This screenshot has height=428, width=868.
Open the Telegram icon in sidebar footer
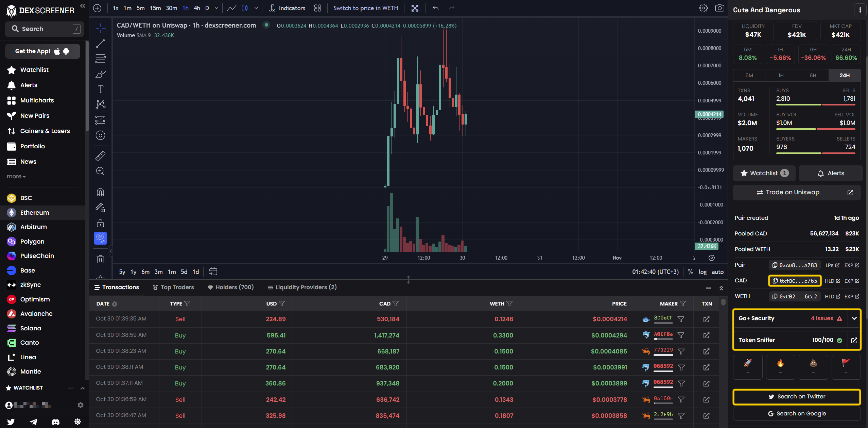pyautogui.click(x=33, y=422)
